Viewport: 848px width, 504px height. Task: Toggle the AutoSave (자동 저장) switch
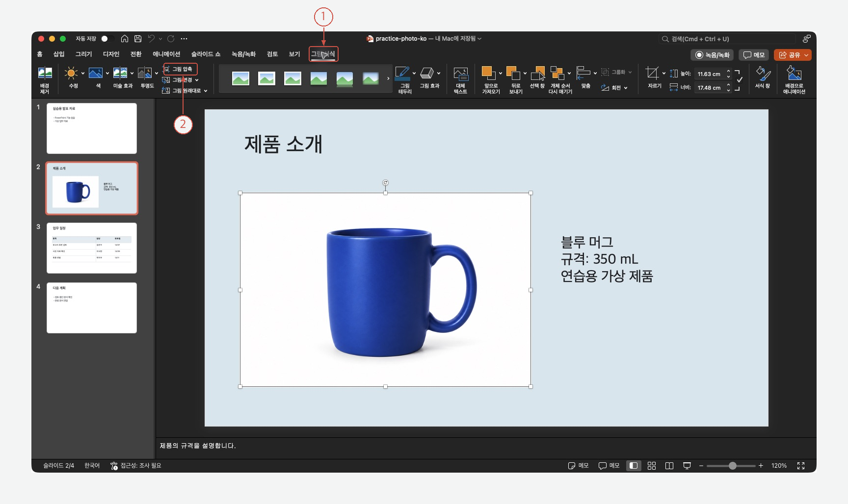[x=107, y=39]
